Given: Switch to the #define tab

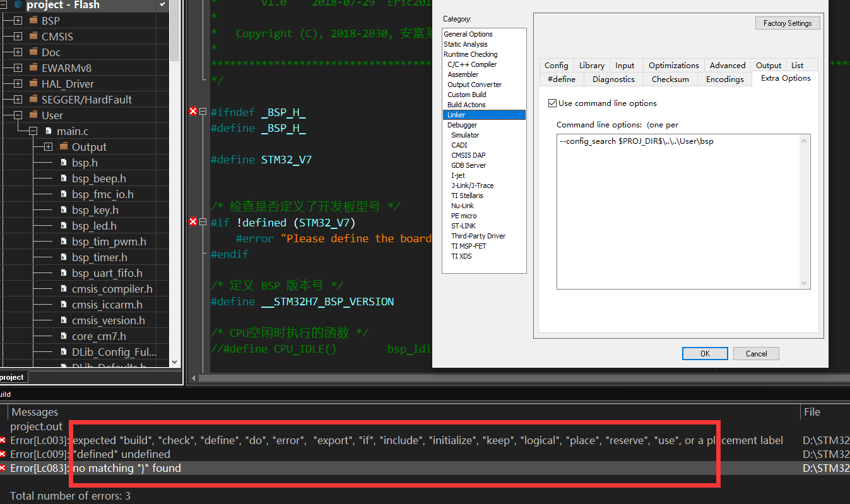Looking at the screenshot, I should [562, 79].
